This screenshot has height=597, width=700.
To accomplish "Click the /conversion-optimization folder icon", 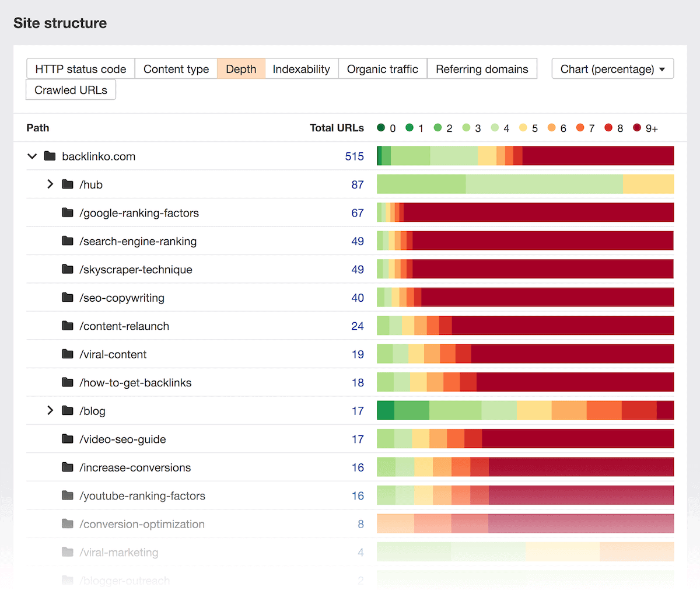I will point(68,524).
